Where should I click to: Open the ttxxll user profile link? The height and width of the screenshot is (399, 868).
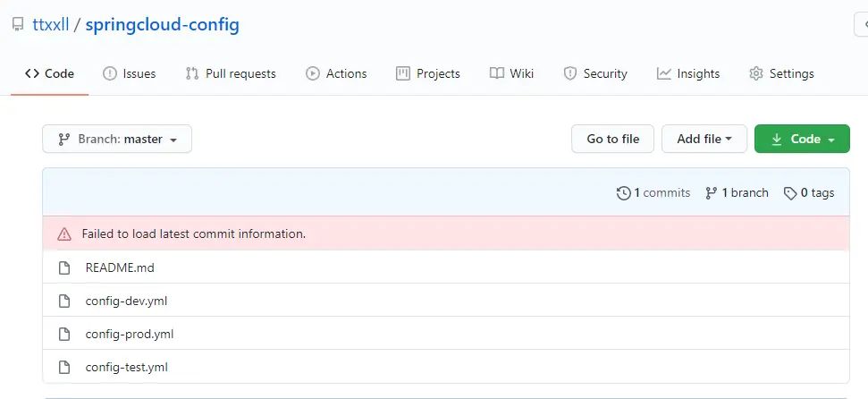51,25
